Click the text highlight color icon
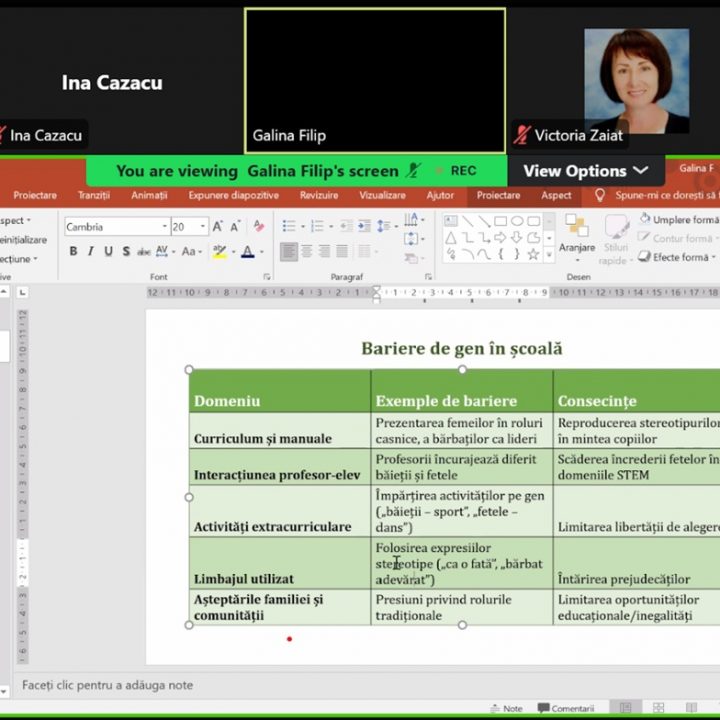Viewport: 720px width, 720px height. tap(219, 252)
